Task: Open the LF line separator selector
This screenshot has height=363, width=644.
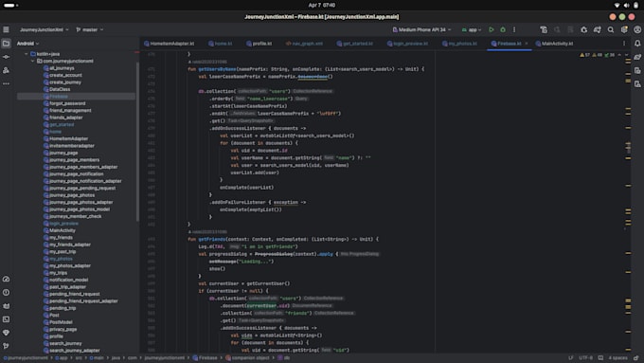Action: click(x=570, y=358)
